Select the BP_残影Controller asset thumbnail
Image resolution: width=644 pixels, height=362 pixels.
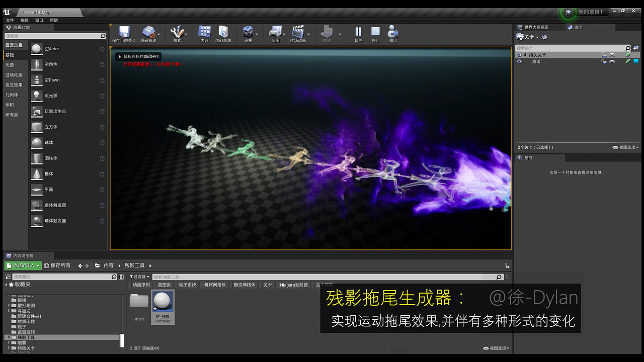163,301
